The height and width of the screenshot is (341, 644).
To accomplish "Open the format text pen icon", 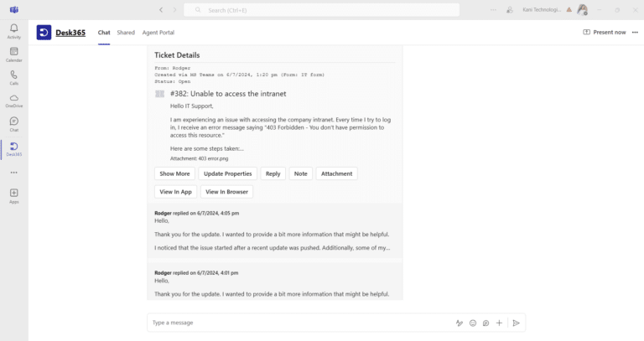I will [460, 323].
